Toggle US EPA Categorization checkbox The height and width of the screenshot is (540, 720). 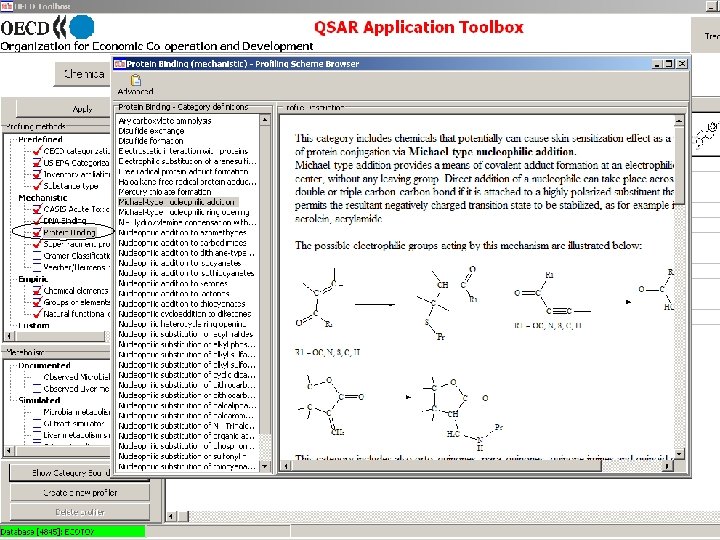(x=37, y=163)
